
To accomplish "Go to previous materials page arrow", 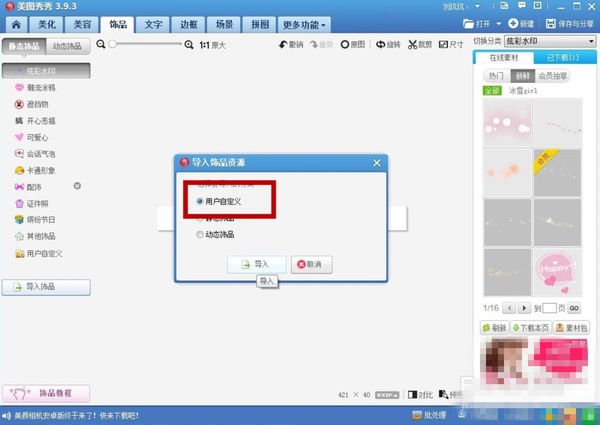I will [x=509, y=308].
